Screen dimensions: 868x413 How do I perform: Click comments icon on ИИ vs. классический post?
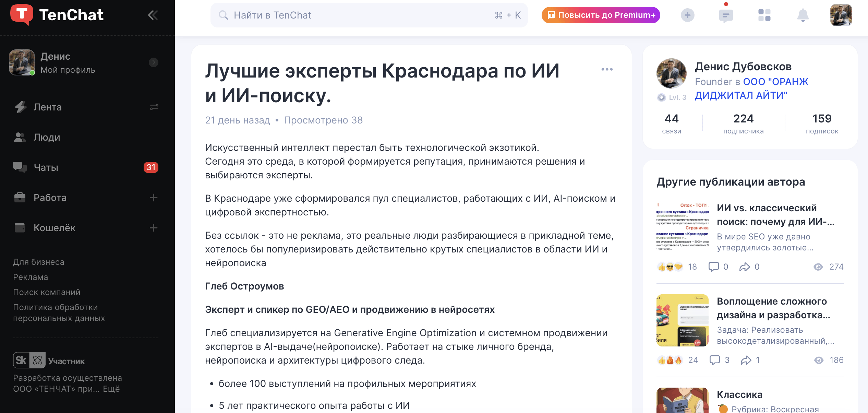[x=714, y=267]
